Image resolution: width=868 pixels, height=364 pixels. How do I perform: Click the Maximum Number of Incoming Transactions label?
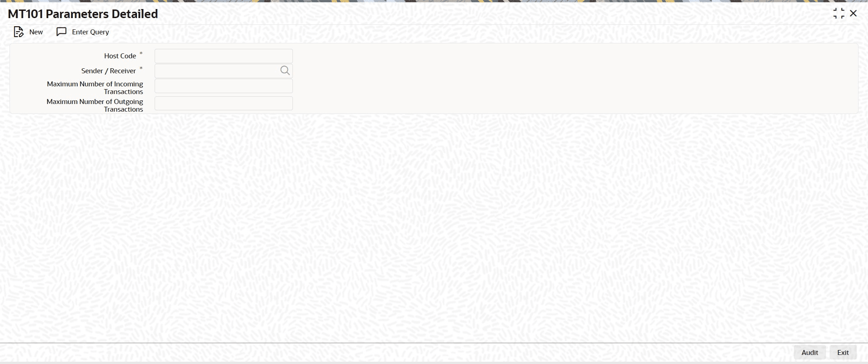click(95, 88)
